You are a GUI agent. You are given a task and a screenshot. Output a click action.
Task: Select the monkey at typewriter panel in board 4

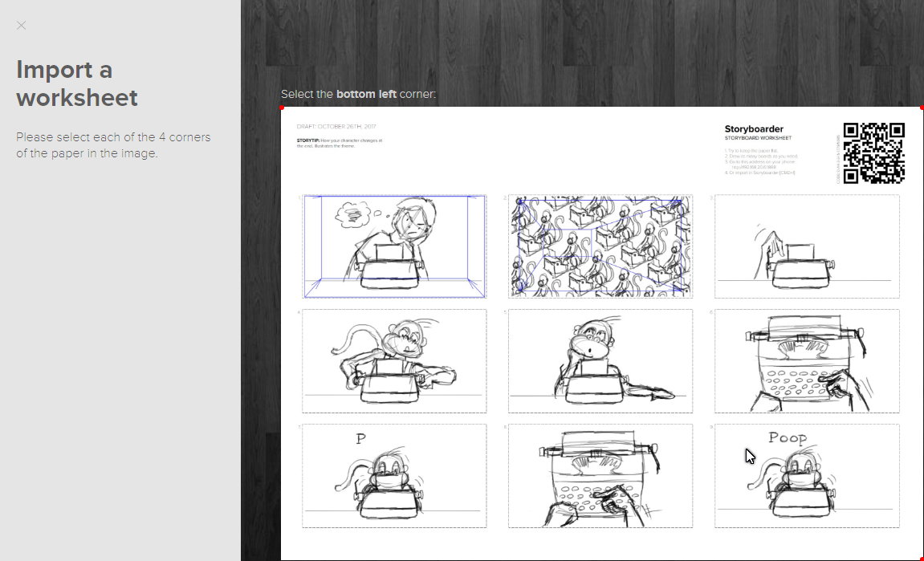pyautogui.click(x=394, y=360)
